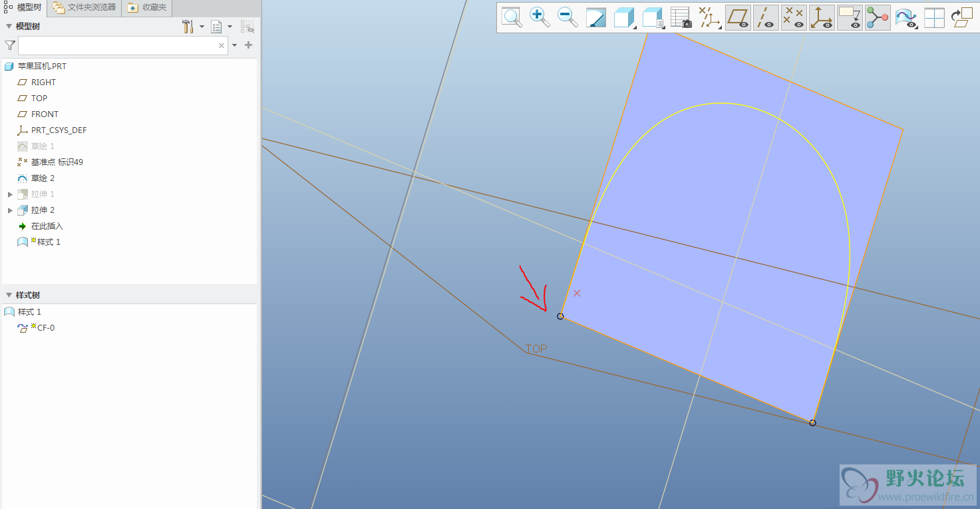Click the hidden tree columns icon
Viewport: 980px width, 509px height.
[x=247, y=27]
